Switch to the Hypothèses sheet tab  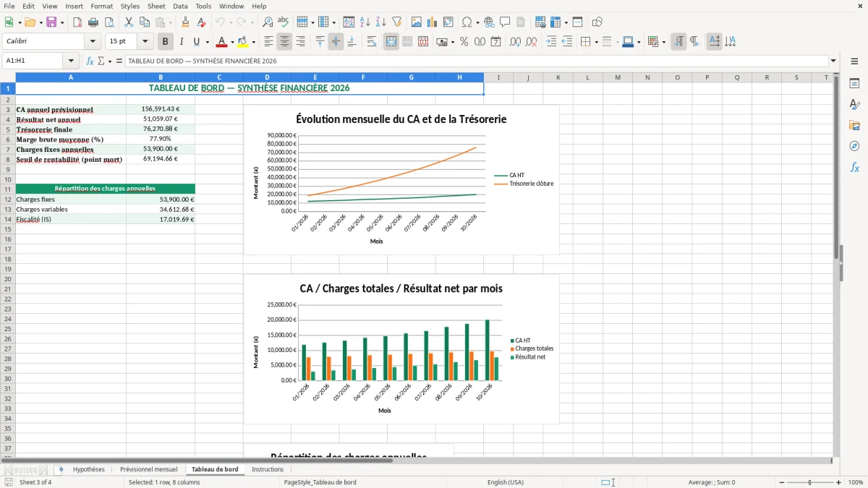click(x=88, y=469)
